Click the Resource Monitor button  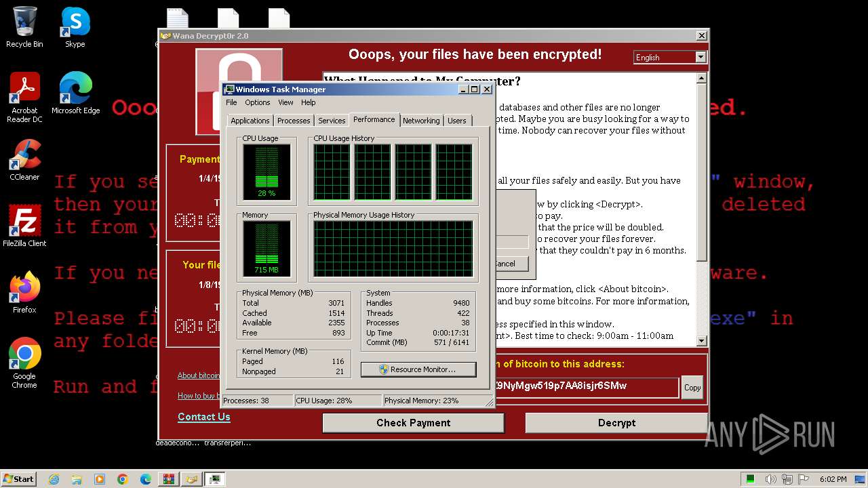[418, 369]
